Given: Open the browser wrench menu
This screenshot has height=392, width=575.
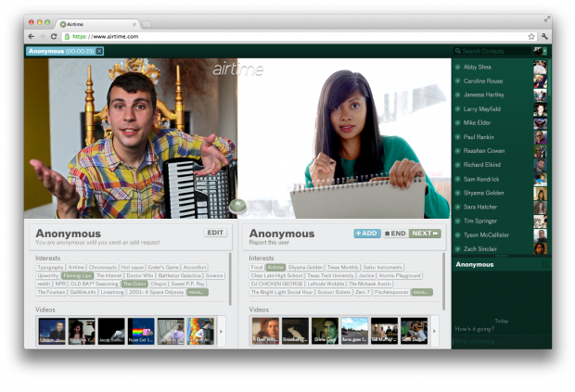Looking at the screenshot, I should pos(544,37).
